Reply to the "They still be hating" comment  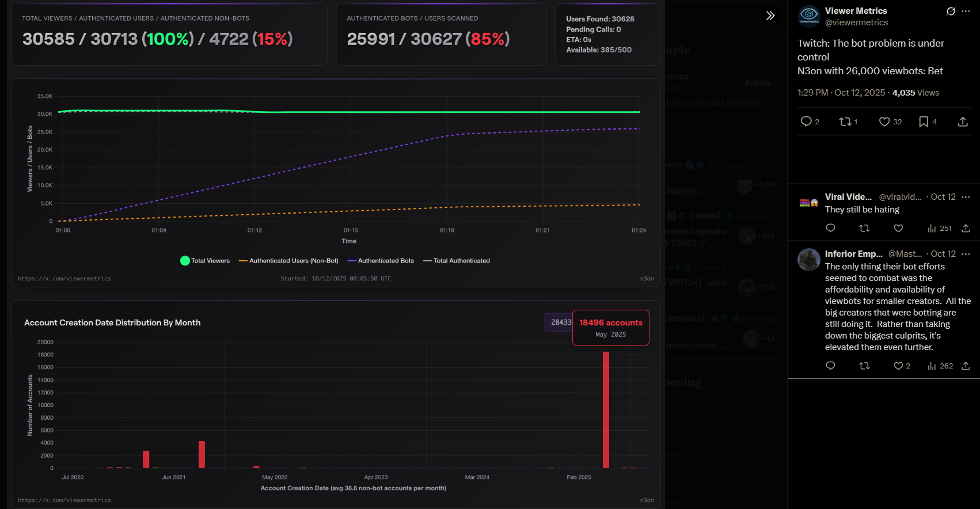tap(830, 229)
